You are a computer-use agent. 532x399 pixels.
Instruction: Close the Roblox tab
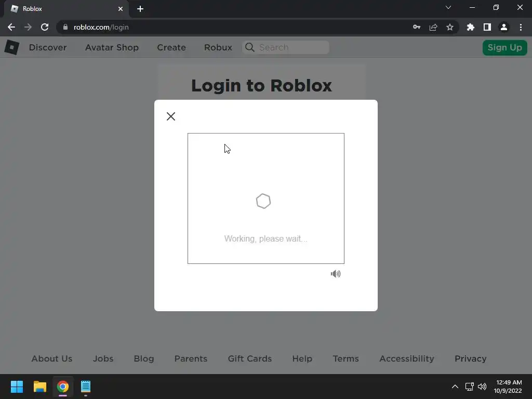(121, 9)
